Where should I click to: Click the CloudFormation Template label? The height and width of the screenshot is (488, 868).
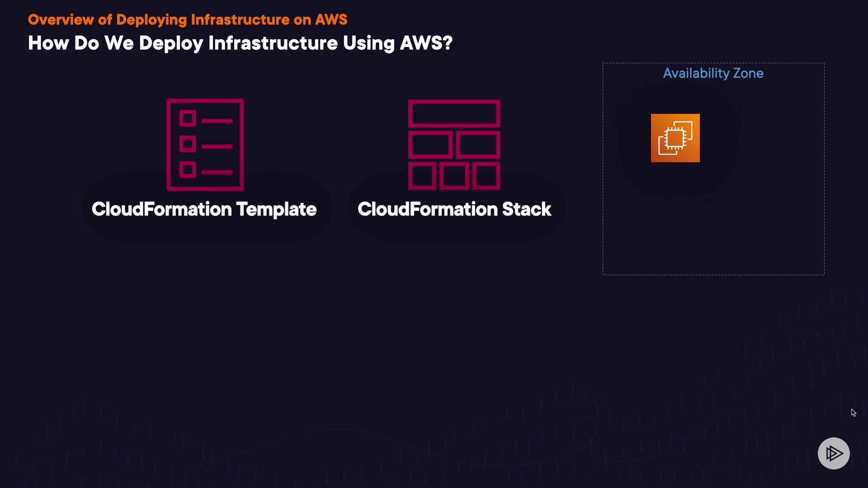(x=204, y=209)
